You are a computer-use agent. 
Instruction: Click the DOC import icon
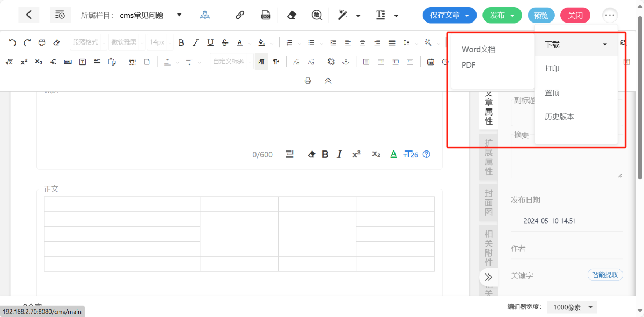click(266, 15)
